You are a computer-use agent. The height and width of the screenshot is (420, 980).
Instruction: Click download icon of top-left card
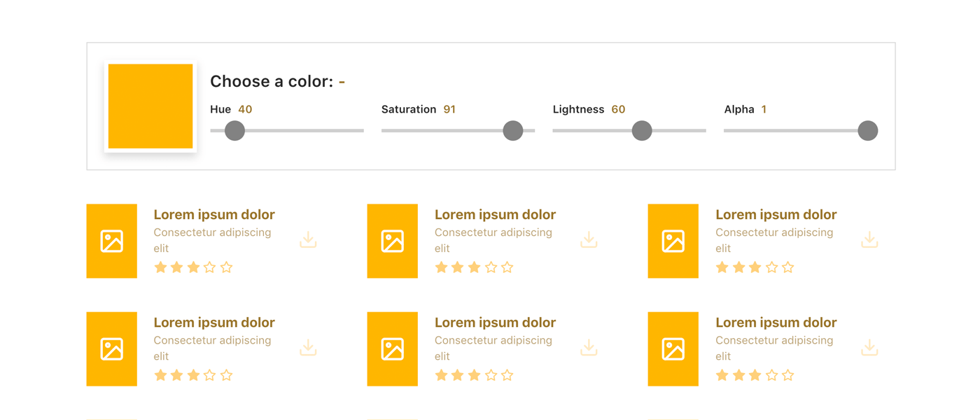pos(308,239)
